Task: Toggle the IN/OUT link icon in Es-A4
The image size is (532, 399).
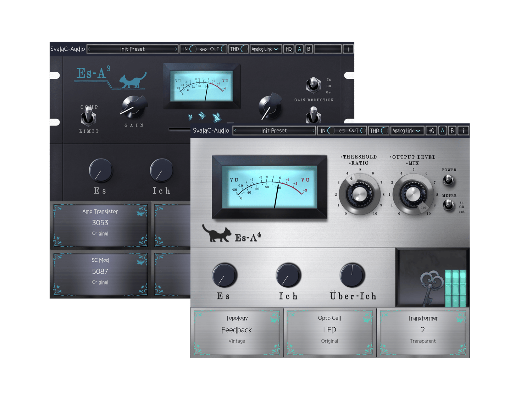Action: coord(342,131)
